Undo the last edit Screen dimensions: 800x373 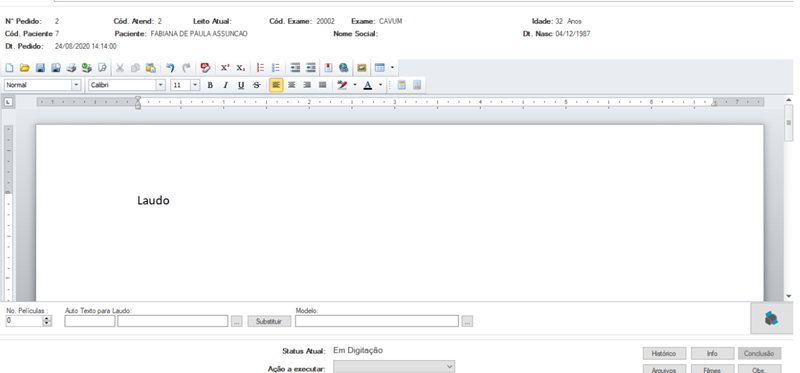tap(170, 67)
